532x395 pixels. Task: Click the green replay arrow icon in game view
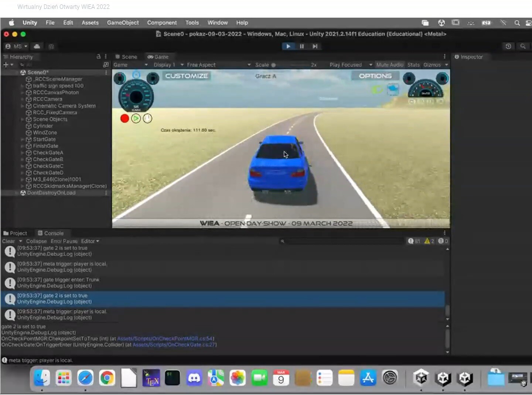[x=136, y=118]
